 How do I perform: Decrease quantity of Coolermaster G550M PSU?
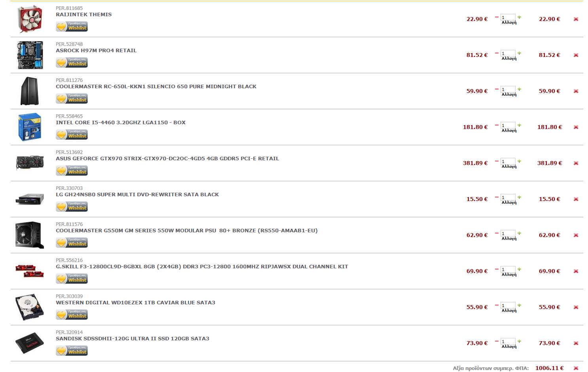click(x=497, y=233)
